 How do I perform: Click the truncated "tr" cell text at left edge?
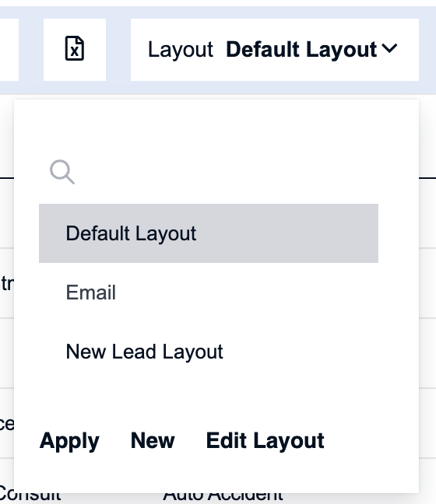pos(7,283)
